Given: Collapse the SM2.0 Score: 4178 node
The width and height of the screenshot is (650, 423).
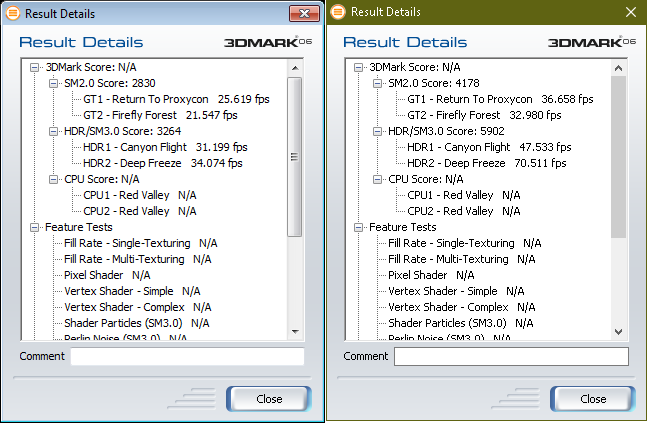Looking at the screenshot, I should [377, 83].
